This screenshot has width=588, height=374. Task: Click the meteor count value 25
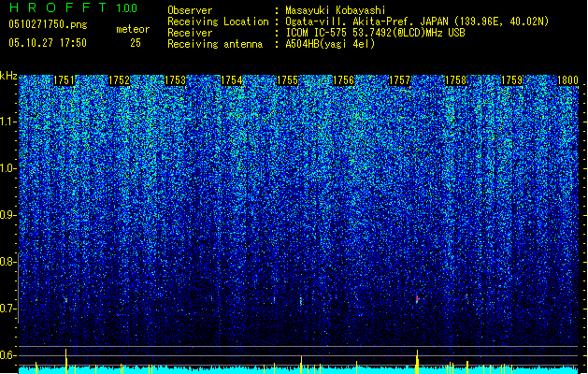click(x=136, y=43)
